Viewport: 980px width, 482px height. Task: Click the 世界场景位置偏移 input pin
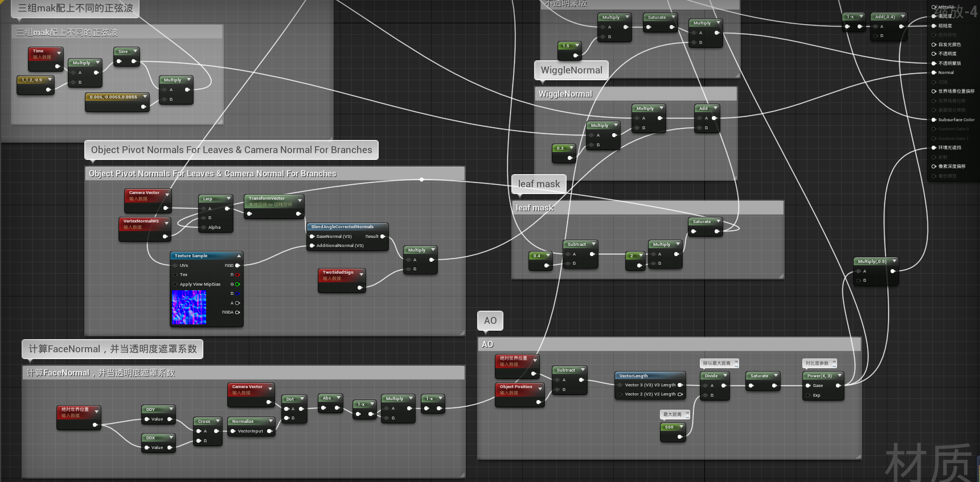(934, 91)
